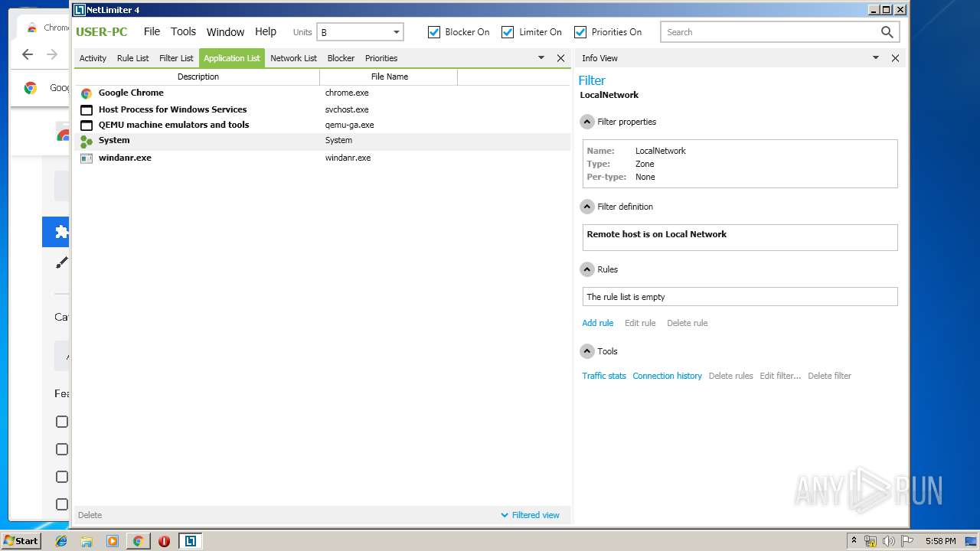Click the Google Chrome app icon in list
This screenshot has height=551, width=980.
point(87,93)
